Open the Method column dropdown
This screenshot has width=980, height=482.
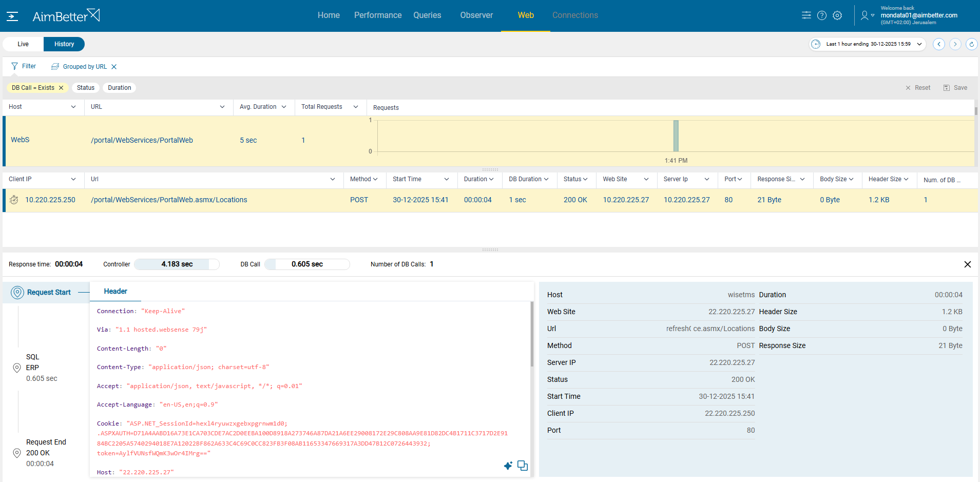point(375,179)
